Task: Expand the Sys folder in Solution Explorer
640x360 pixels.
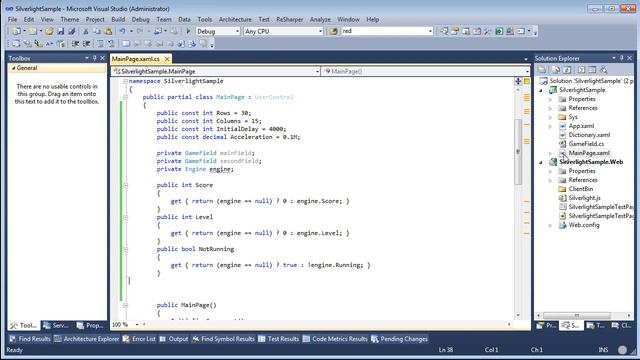Action: pos(550,117)
